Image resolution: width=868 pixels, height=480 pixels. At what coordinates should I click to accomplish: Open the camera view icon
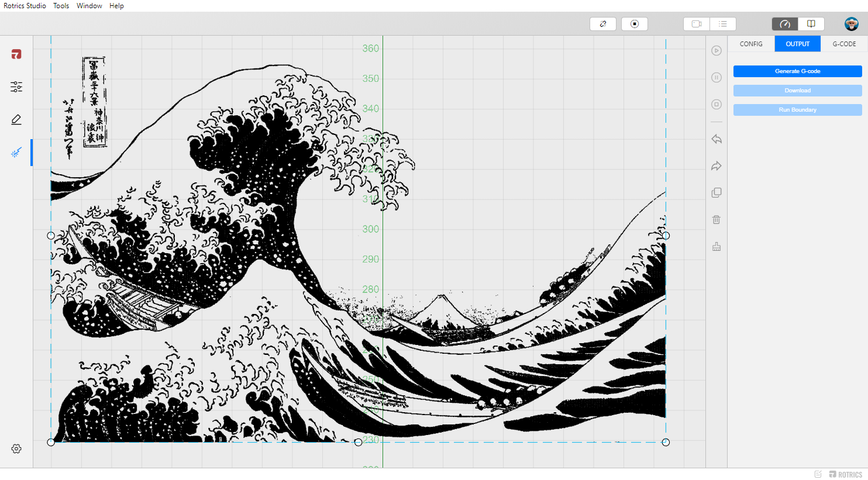click(x=697, y=24)
